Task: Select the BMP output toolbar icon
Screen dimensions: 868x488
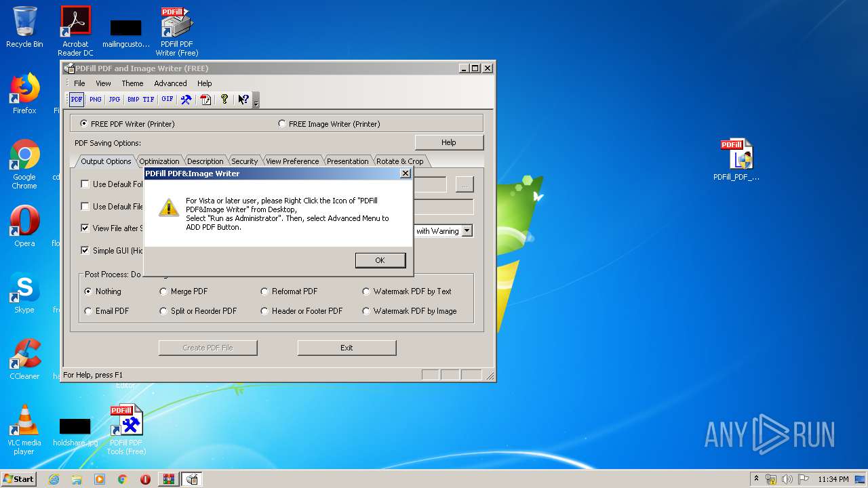Action: [134, 100]
